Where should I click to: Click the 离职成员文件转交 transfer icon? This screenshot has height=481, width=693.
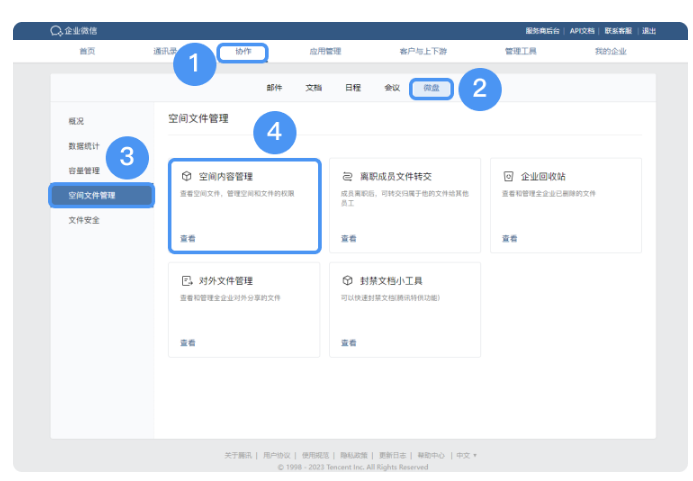(347, 175)
